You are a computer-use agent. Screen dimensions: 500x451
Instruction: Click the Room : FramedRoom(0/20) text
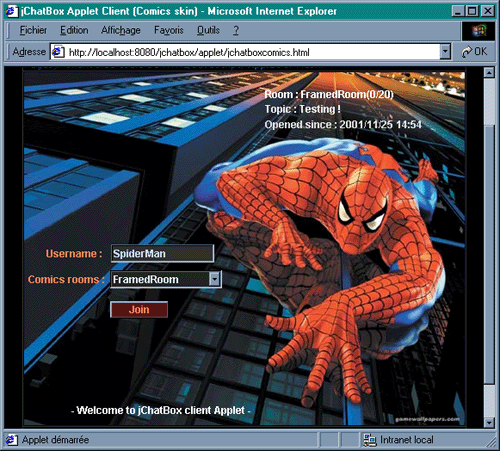tap(329, 94)
